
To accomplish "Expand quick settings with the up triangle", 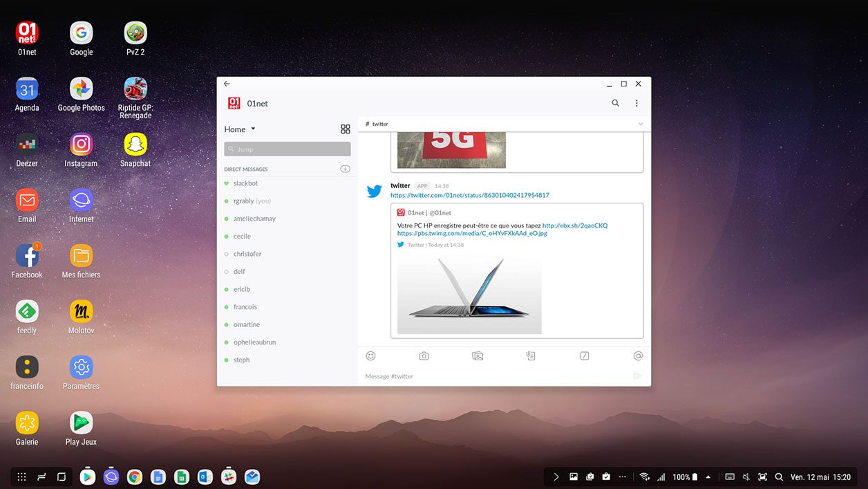I will click(x=708, y=477).
